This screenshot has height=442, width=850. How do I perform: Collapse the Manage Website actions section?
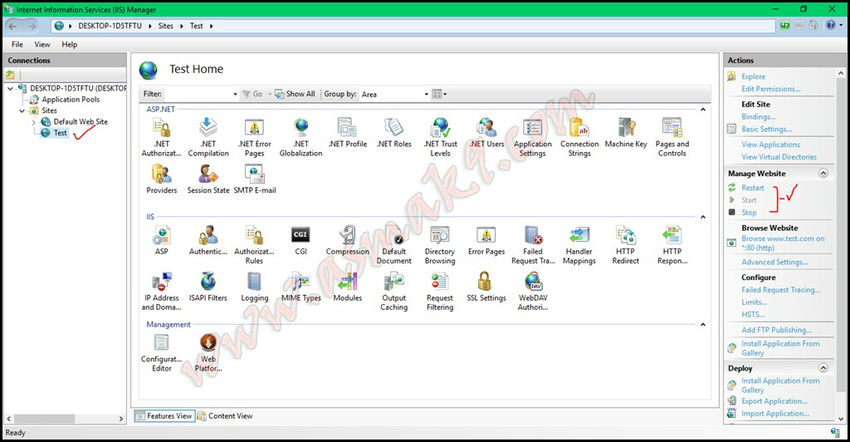[823, 174]
